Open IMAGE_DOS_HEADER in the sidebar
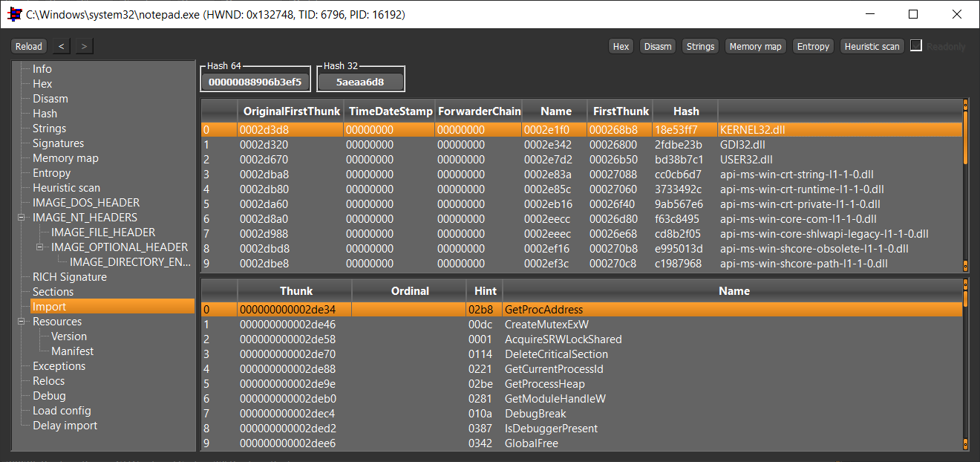This screenshot has height=462, width=980. (x=86, y=203)
